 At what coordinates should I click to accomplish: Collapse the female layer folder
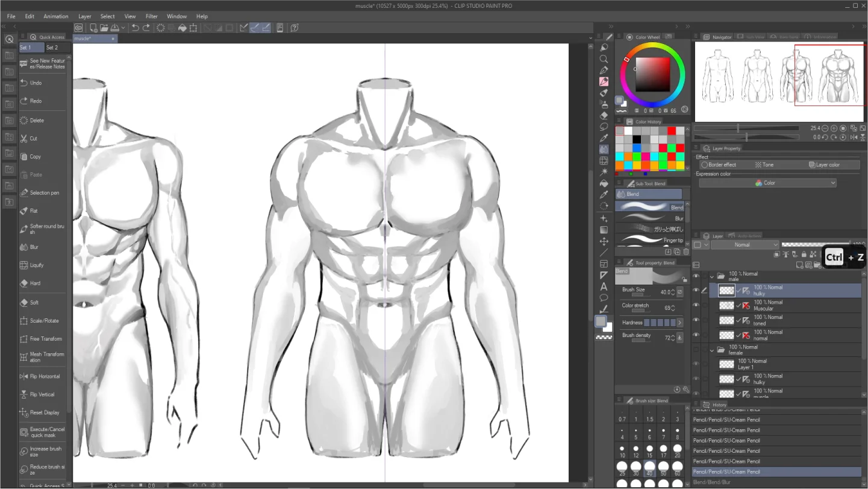(x=711, y=350)
